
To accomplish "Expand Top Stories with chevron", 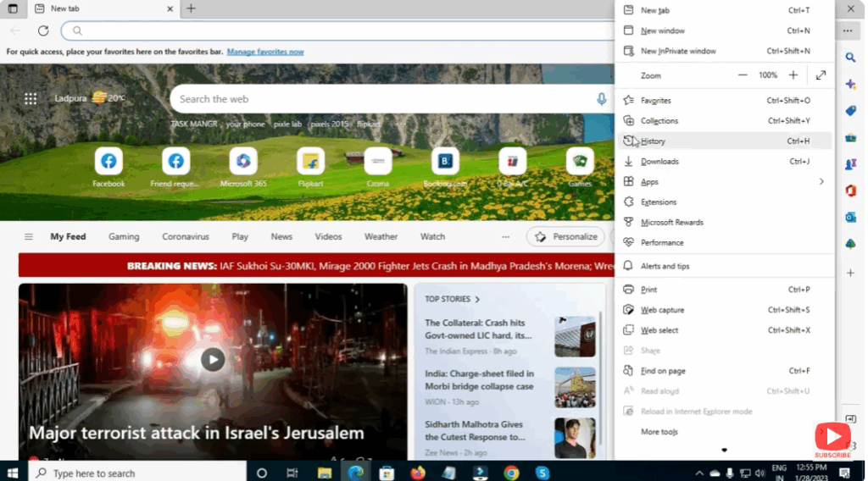I will 477,300.
